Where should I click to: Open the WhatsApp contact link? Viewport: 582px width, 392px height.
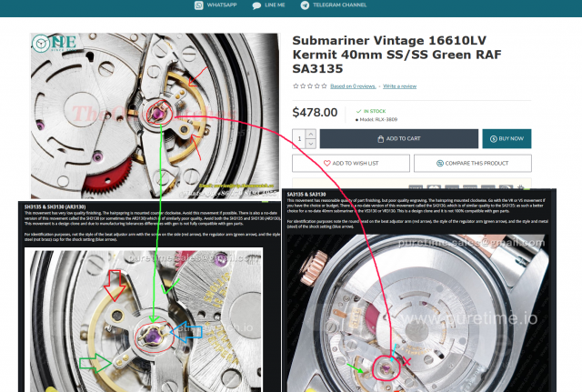[x=216, y=5]
